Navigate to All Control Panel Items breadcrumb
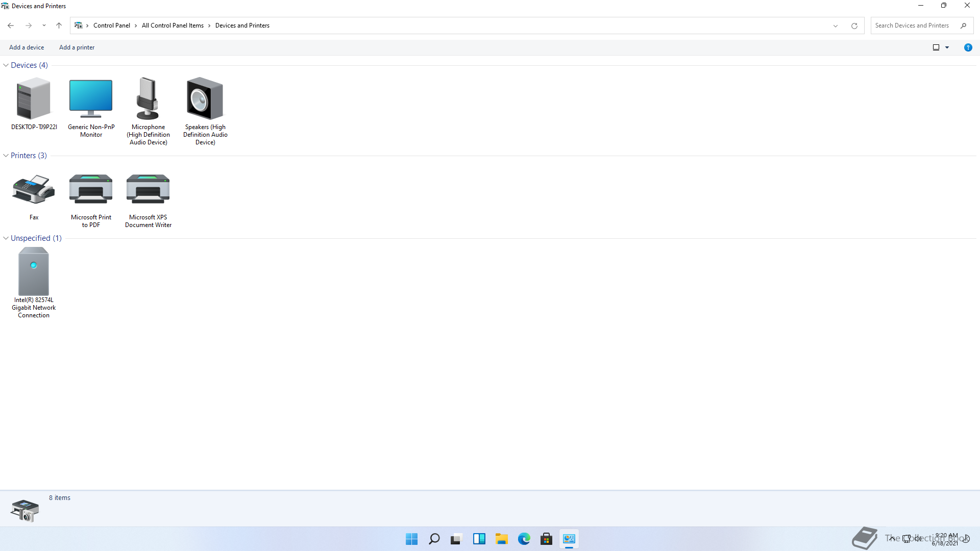The image size is (980, 551). pos(173,26)
